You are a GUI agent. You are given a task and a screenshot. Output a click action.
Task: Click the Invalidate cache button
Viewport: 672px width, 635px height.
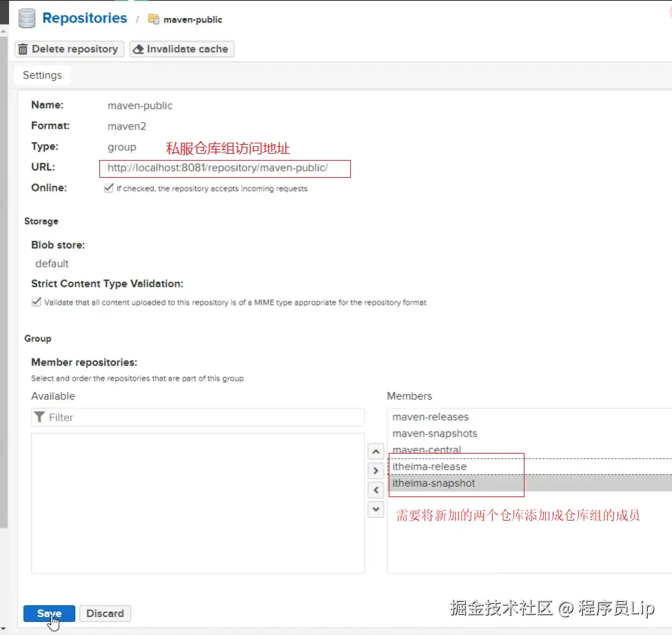pyautogui.click(x=182, y=49)
